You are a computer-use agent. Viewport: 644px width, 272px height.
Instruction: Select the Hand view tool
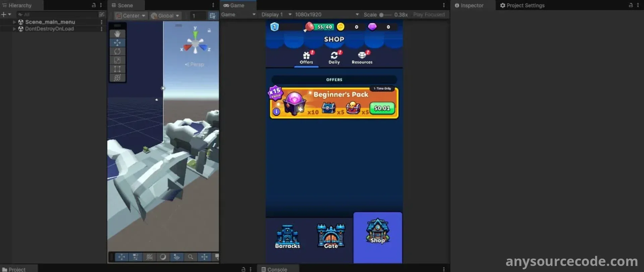click(x=117, y=34)
